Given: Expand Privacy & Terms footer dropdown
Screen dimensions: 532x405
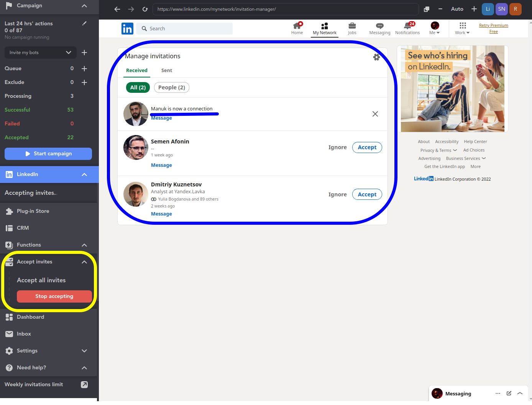Looking at the screenshot, I should pyautogui.click(x=438, y=150).
